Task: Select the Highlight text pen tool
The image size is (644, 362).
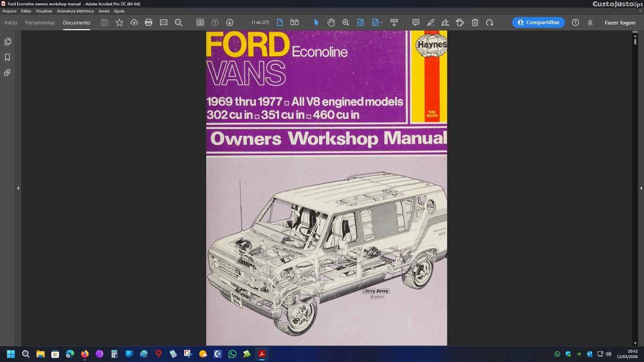Action: coord(431,23)
